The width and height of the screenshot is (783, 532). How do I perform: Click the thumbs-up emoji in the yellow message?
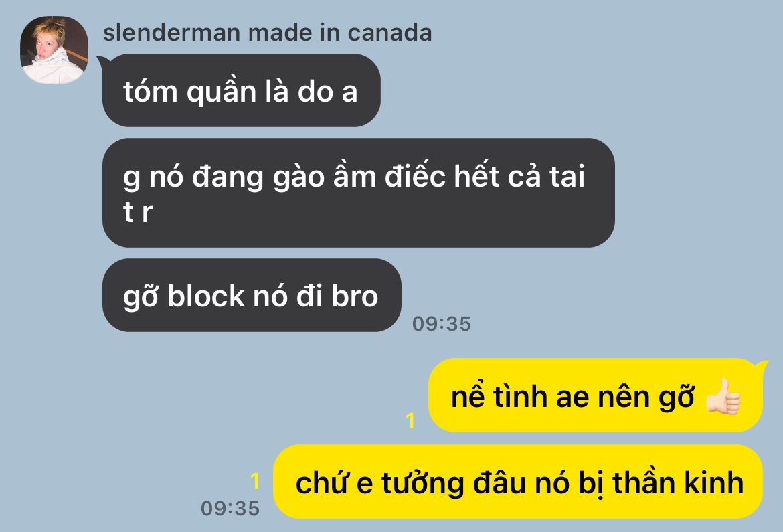[x=723, y=397]
